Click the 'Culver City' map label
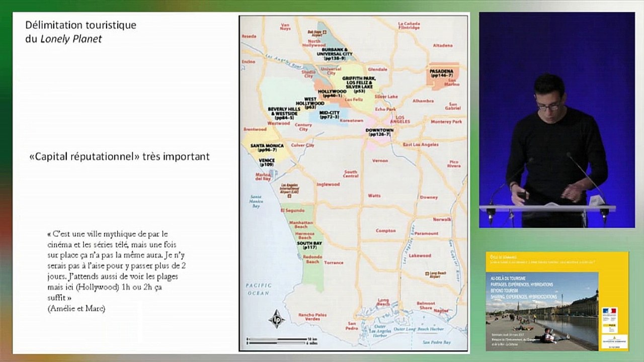This screenshot has height=362, width=644. tap(302, 145)
